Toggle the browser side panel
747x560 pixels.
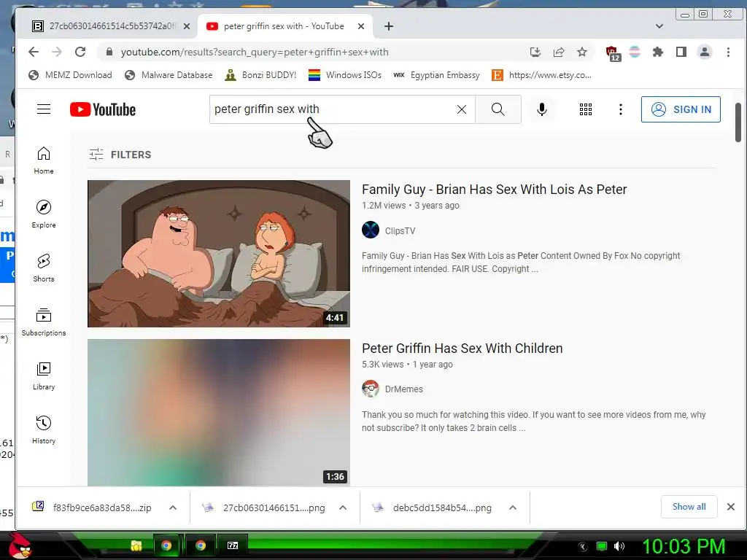[681, 52]
